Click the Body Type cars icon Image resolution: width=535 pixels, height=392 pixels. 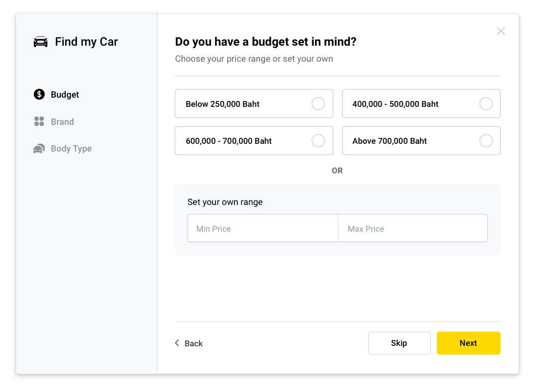[x=39, y=149]
